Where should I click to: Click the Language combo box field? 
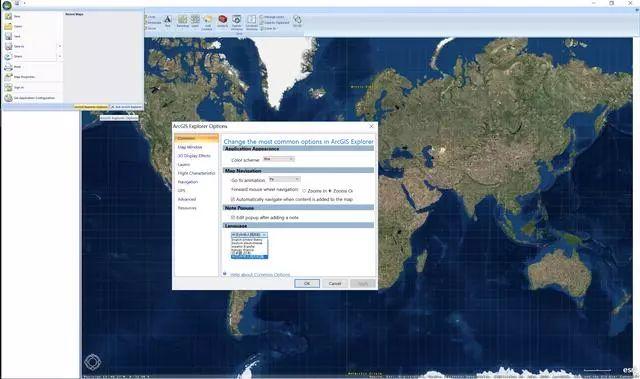tap(249, 235)
